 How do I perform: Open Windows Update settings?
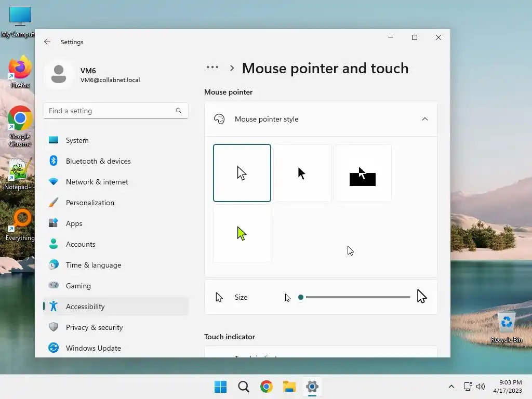(x=116, y=348)
